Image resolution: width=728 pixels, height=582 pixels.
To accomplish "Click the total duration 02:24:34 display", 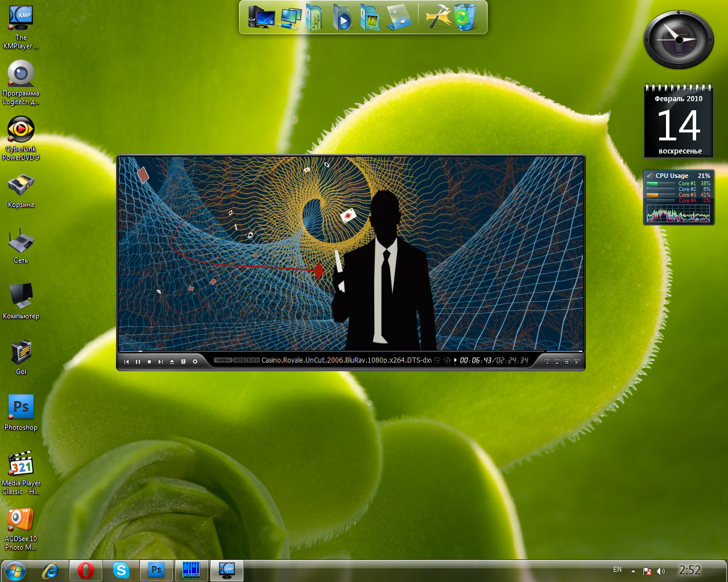I will coord(512,360).
